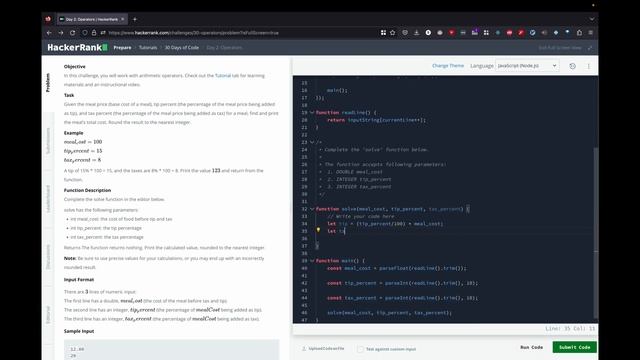The width and height of the screenshot is (640, 360).
Task: Click the HackerRank logo
Action: 77,47
